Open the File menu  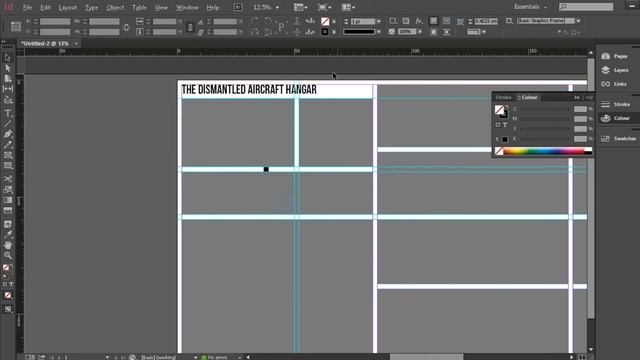pos(27,7)
